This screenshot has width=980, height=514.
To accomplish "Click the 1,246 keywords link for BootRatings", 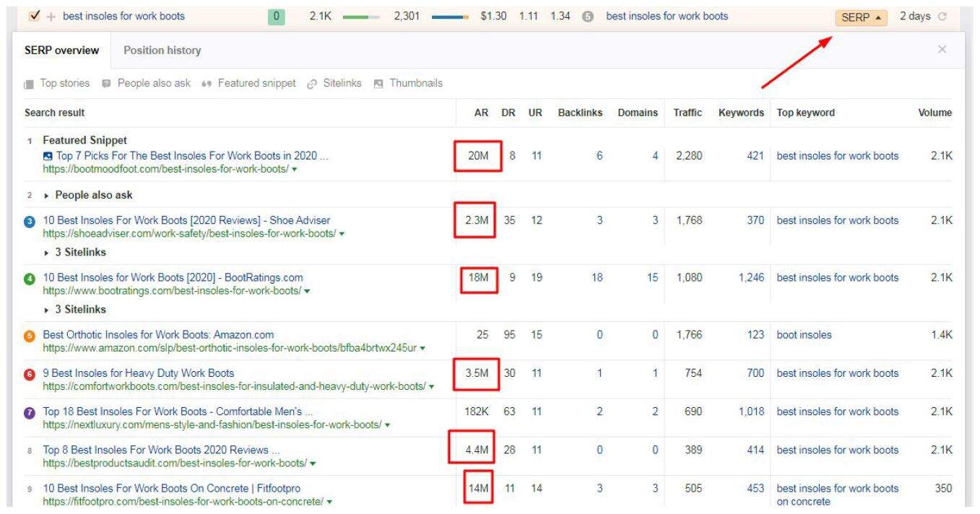I will (750, 278).
